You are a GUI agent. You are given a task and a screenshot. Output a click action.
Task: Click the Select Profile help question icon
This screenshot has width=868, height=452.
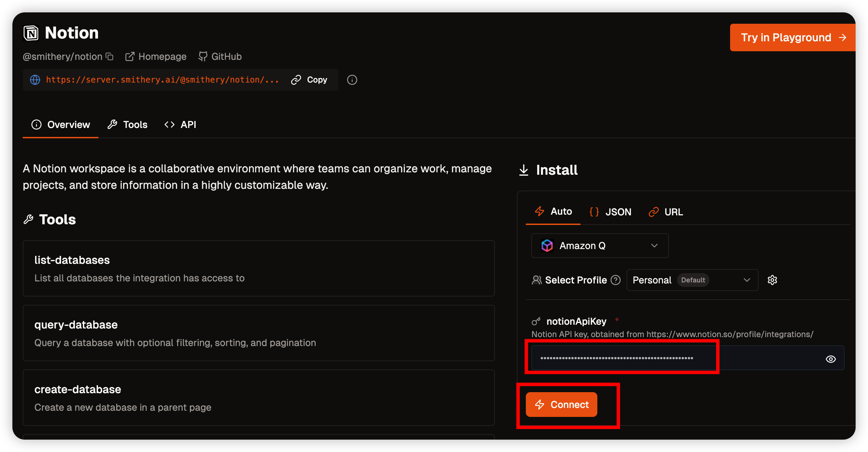click(615, 280)
